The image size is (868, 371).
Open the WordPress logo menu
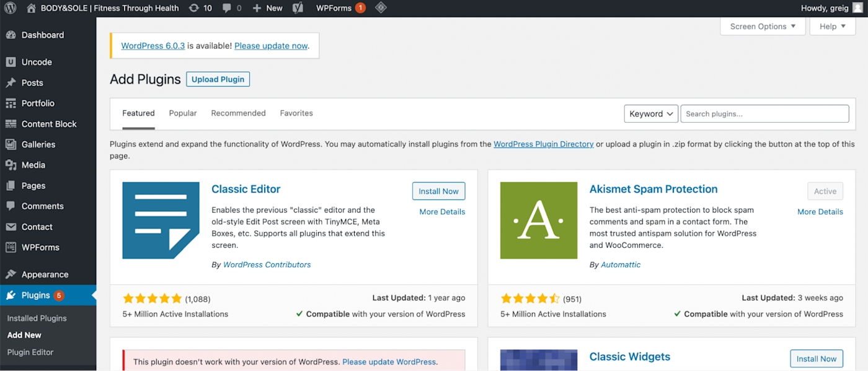pyautogui.click(x=11, y=8)
